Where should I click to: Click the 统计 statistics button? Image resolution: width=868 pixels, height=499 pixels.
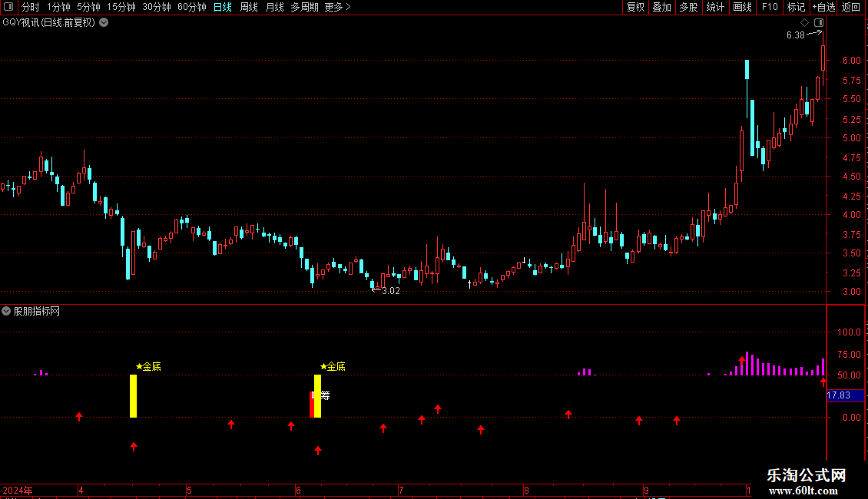click(x=715, y=7)
